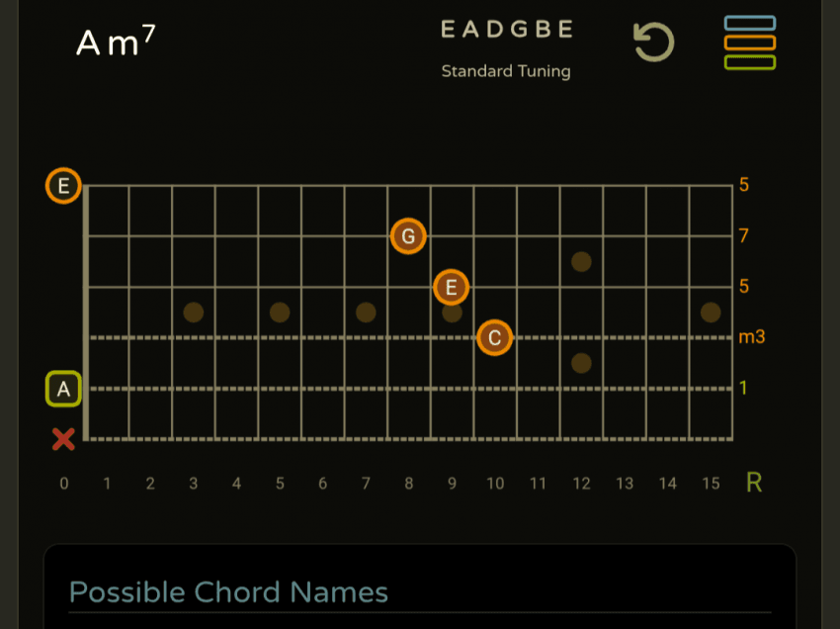840x629 pixels.
Task: Click the Standard Tuning label
Action: click(x=506, y=71)
